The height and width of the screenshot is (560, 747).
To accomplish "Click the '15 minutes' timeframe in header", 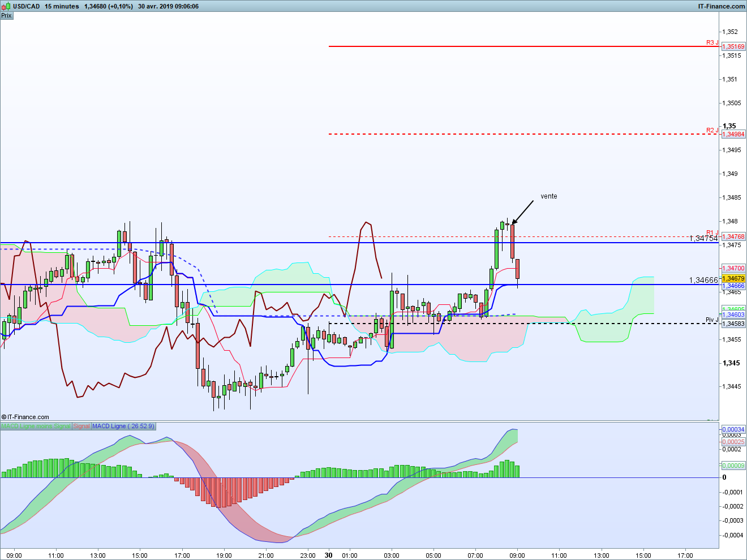I will [62, 6].
